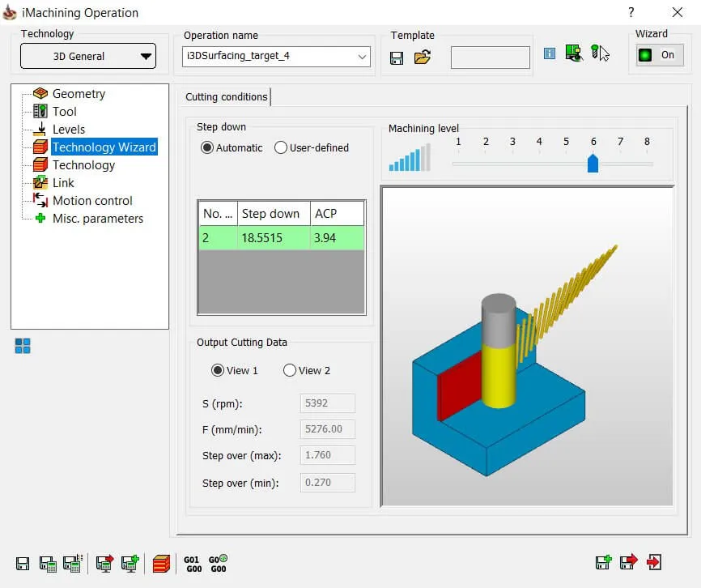701x588 pixels.
Task: Open the load template folder icon
Action: point(422,57)
